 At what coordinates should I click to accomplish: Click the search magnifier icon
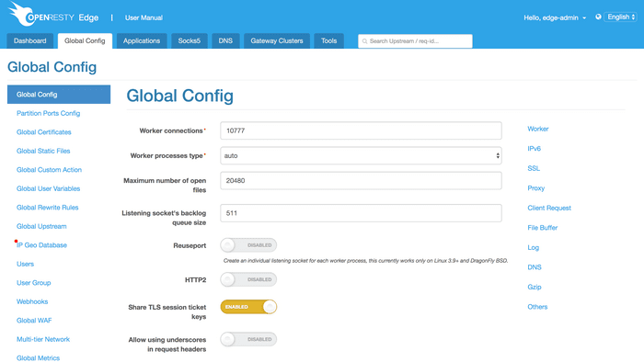(x=364, y=41)
